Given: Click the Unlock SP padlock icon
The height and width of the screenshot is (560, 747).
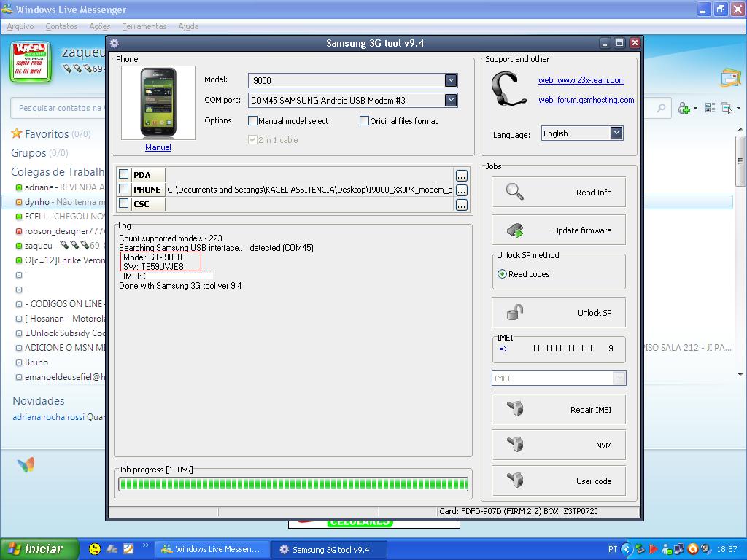Looking at the screenshot, I should point(515,312).
